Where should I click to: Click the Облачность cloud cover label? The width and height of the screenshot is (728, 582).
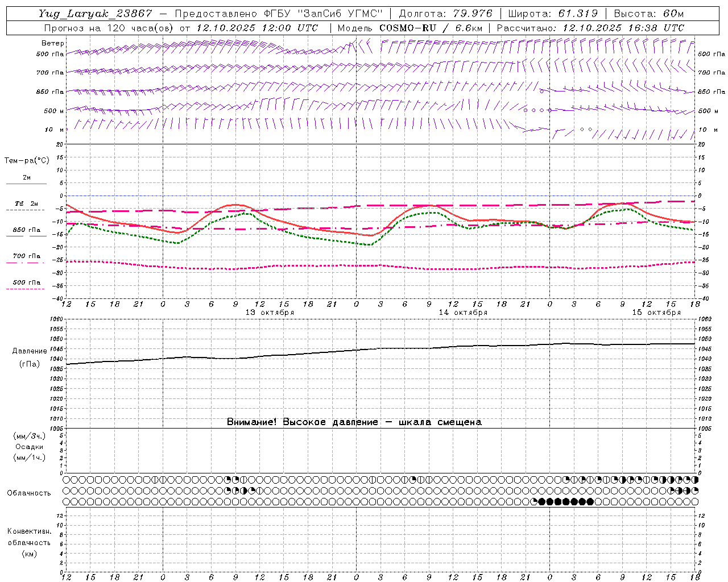pos(29,493)
